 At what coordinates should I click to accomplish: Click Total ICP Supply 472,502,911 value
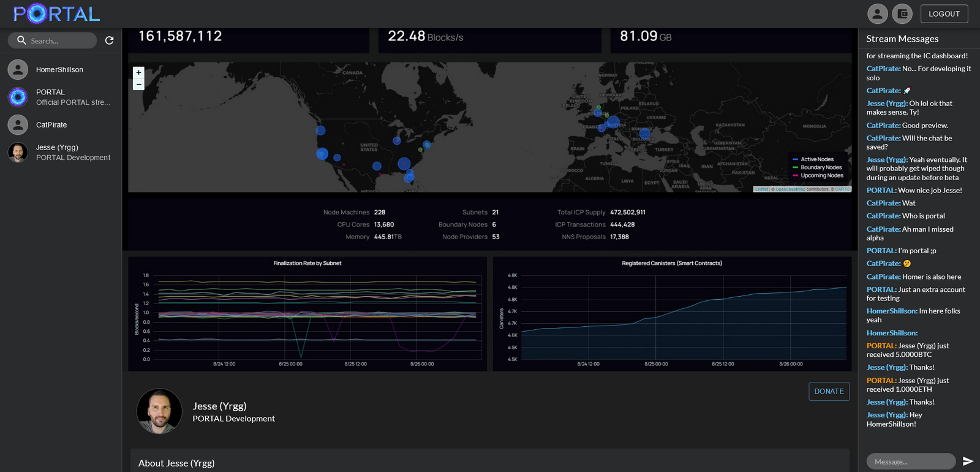tap(628, 212)
